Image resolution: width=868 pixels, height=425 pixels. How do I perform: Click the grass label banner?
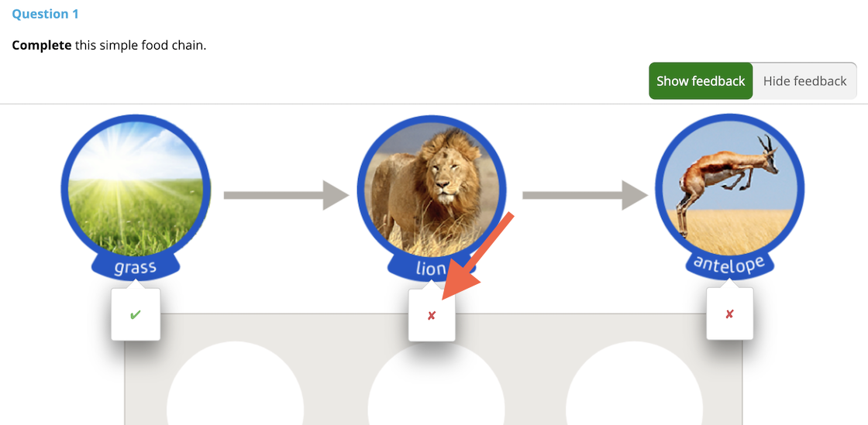[136, 268]
